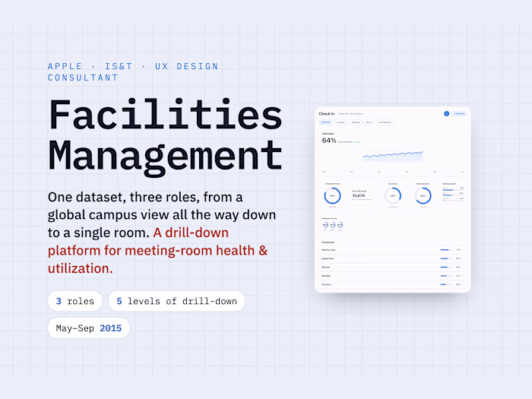The image size is (532, 399).
Task: Open the Bandley campus row
Action: pos(393,276)
